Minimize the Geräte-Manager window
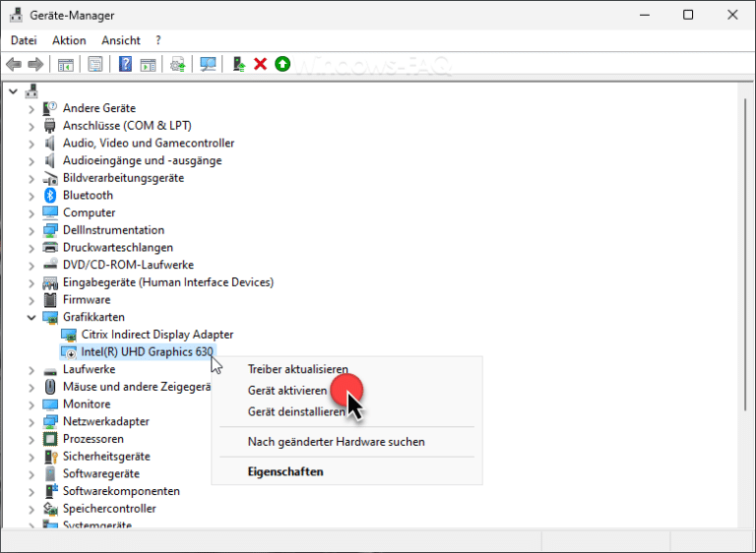This screenshot has width=756, height=553. [x=644, y=15]
